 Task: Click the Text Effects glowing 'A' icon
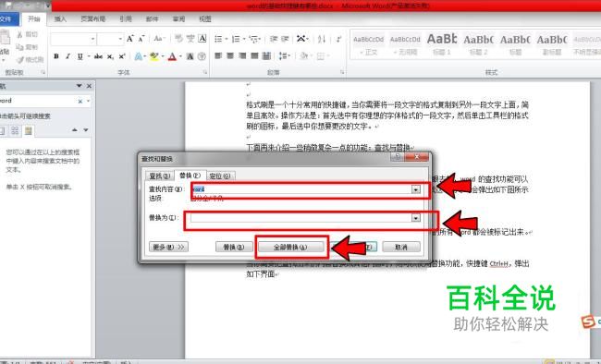pos(138,56)
